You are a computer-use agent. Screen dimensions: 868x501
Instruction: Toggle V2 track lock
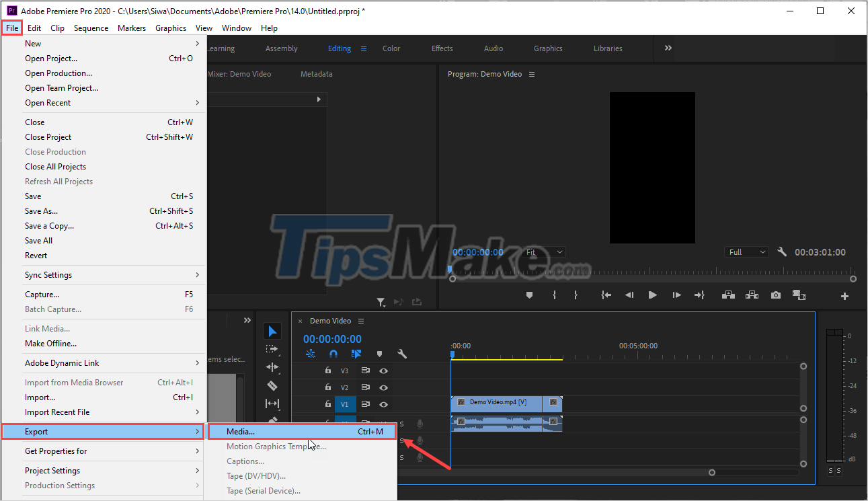pyautogui.click(x=328, y=387)
